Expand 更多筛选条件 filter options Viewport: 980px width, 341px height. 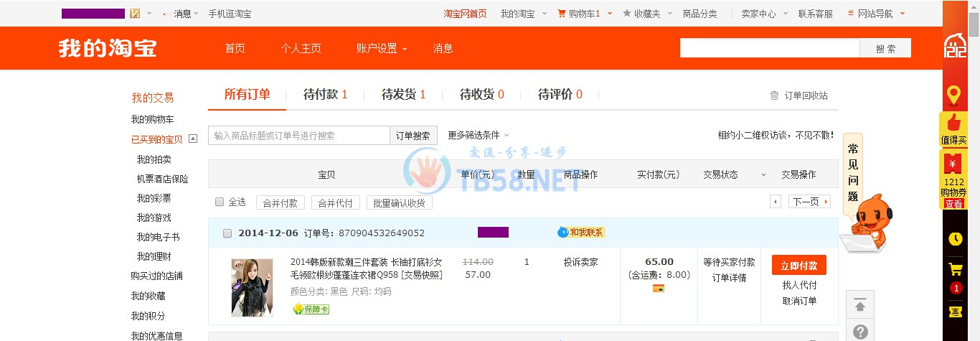coord(479,135)
